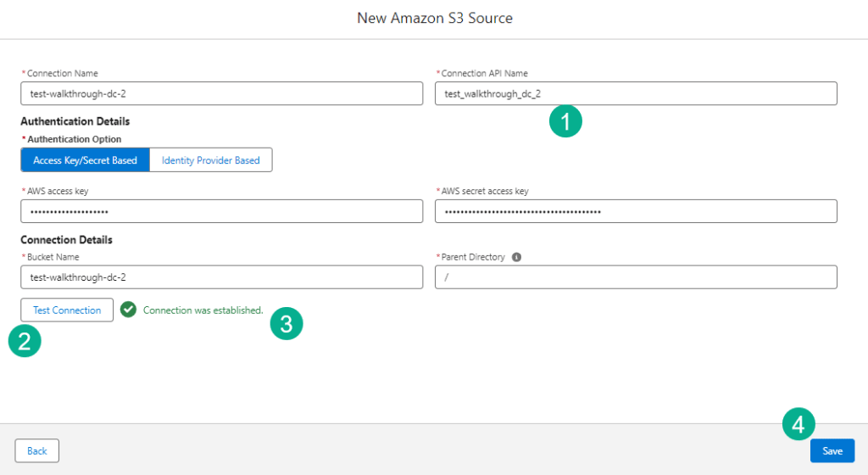Screen dimensions: 868x475
Task: Select Access Key/Secret Based authentication option
Action: [x=85, y=160]
